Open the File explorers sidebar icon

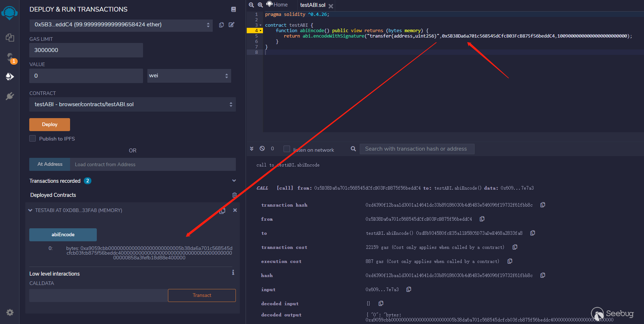[10, 38]
